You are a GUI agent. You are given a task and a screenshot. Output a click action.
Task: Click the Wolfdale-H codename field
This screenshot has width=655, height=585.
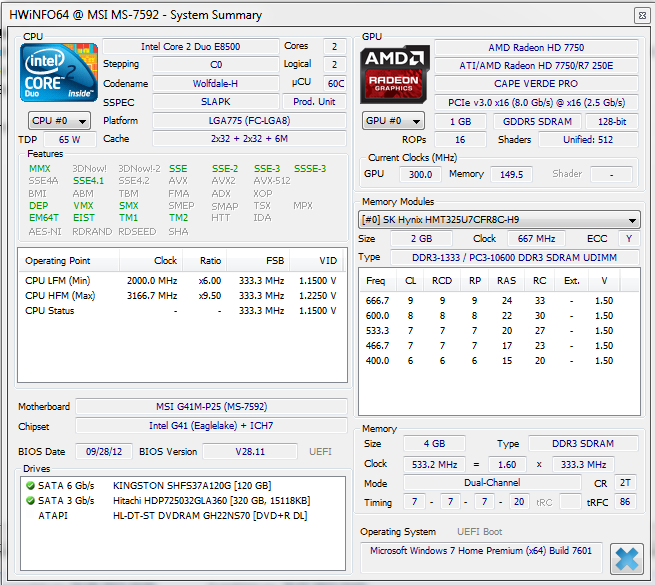pyautogui.click(x=216, y=84)
